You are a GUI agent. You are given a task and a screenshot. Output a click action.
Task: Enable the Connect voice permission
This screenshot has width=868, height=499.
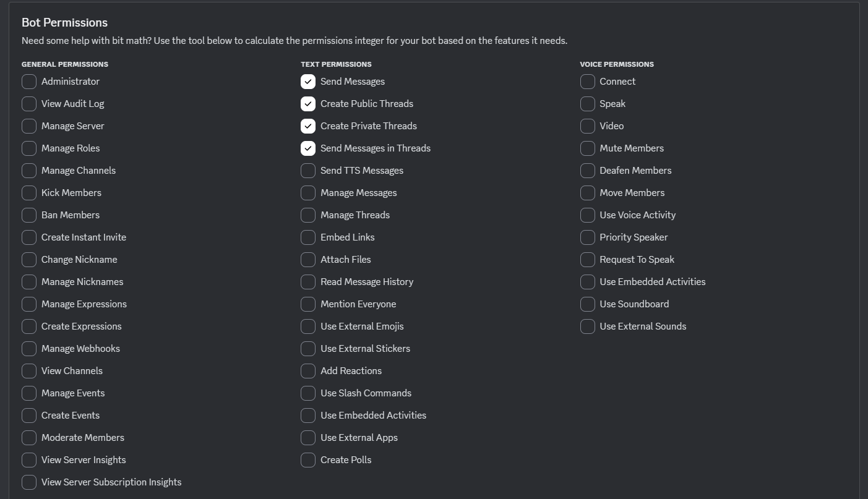pos(587,82)
